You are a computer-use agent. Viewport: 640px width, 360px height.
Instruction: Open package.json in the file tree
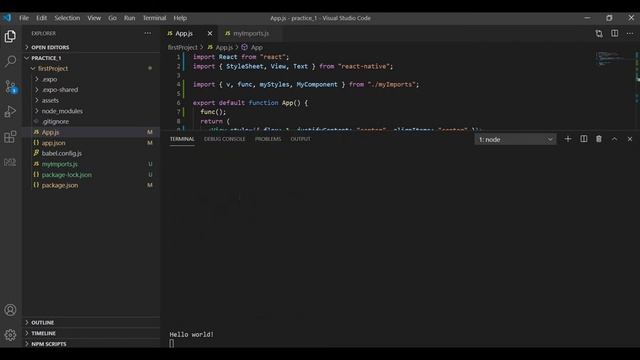pos(91,185)
